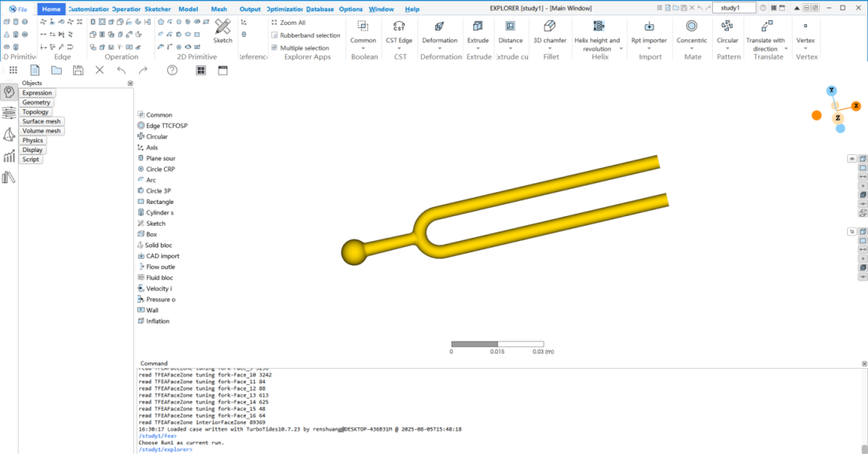Click the Vertex tool icon
This screenshot has width=868, height=454.
pos(805,26)
